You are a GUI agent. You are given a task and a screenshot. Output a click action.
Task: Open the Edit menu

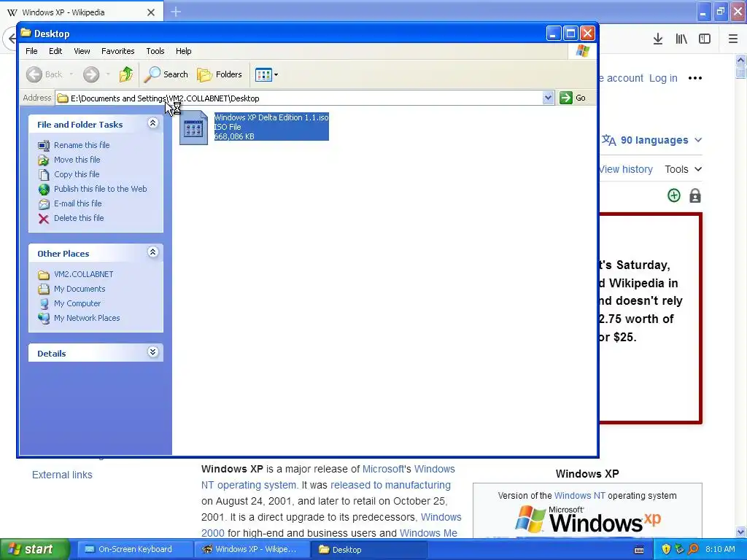[55, 51]
